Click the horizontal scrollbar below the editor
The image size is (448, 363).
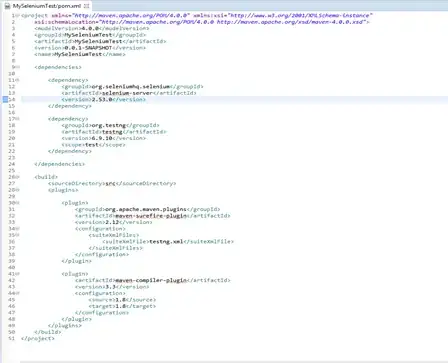click(x=233, y=361)
